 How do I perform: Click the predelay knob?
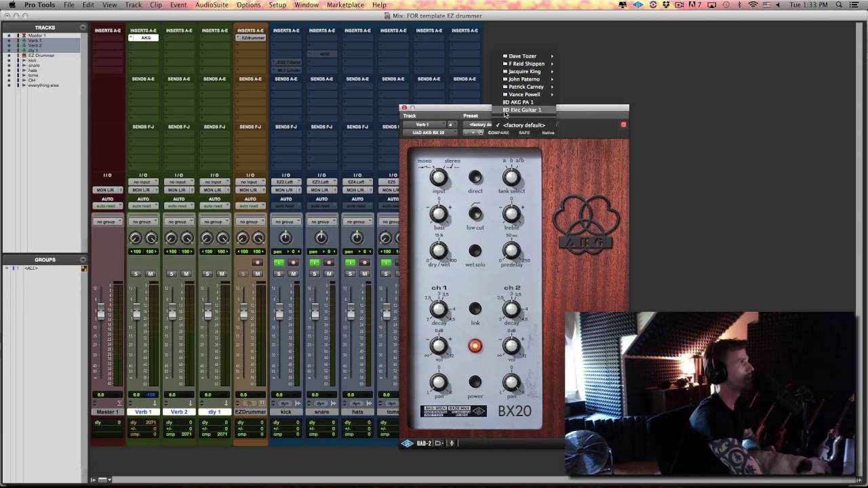[511, 251]
